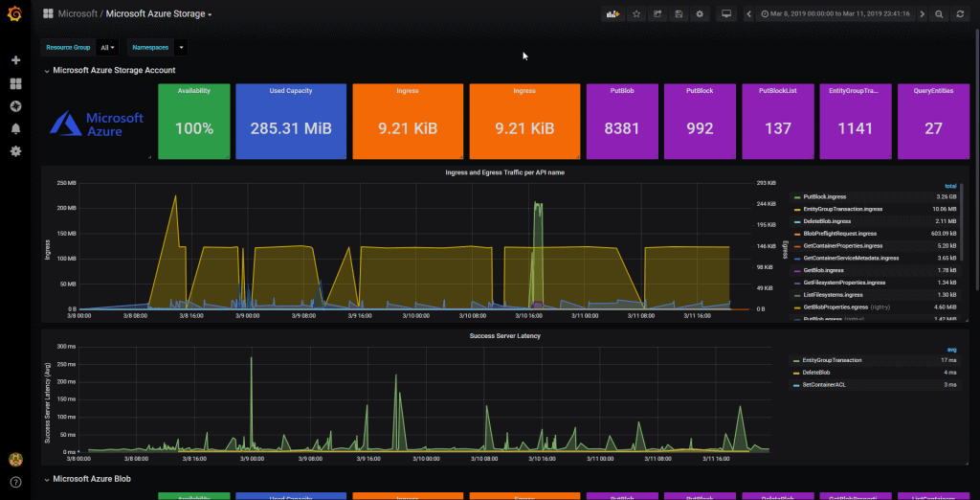Screen dimensions: 980x500
Task: Open the Configuration gear in sidebar
Action: 16,150
